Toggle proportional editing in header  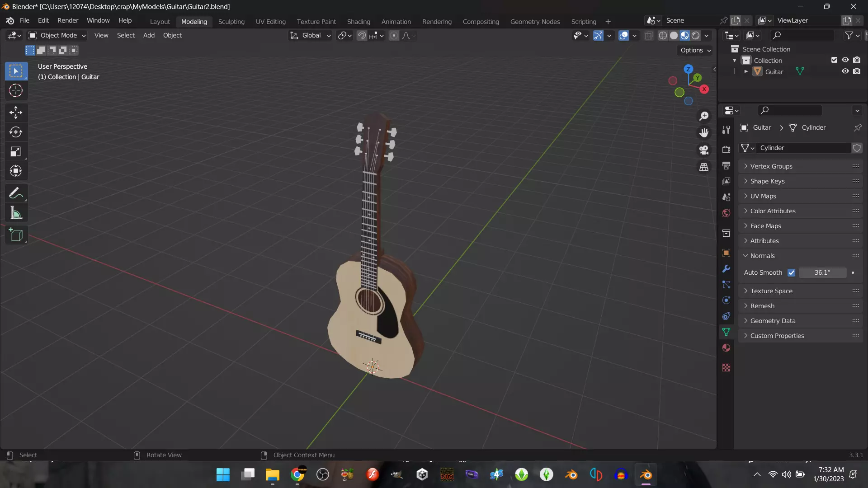point(394,35)
